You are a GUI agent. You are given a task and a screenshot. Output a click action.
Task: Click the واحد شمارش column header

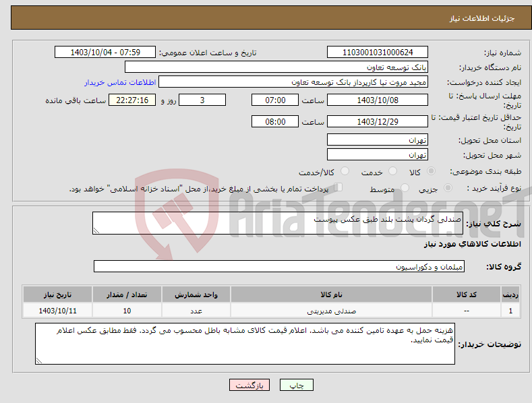196,294
